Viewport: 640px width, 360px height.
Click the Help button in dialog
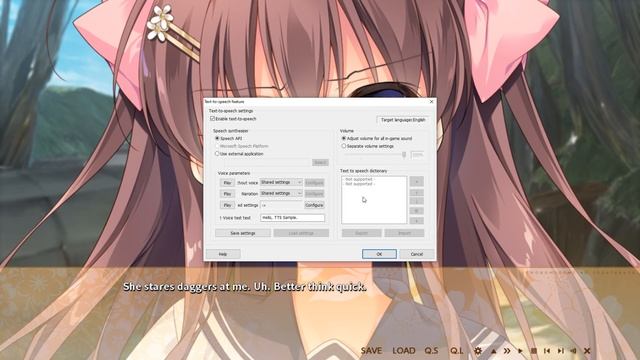[223, 254]
